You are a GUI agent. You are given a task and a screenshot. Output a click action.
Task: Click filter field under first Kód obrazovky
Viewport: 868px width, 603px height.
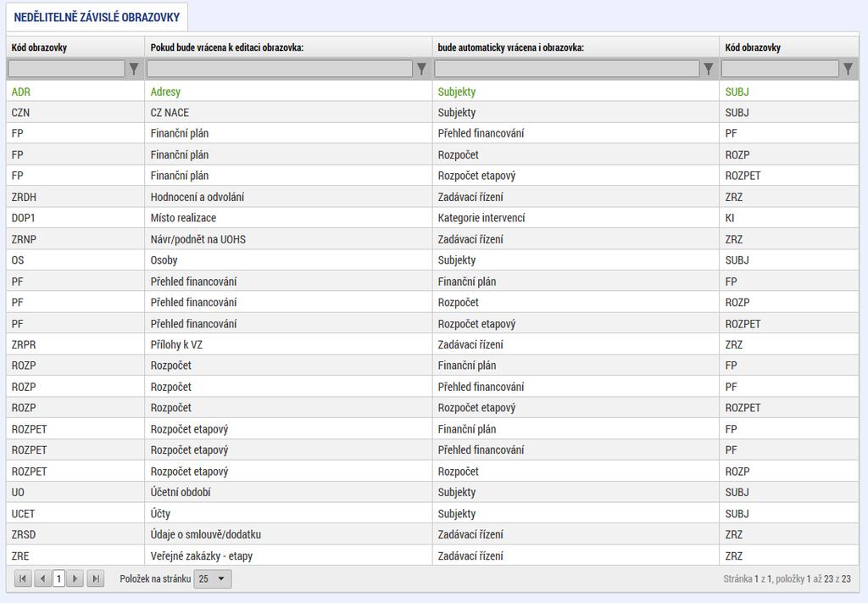pos(66,69)
